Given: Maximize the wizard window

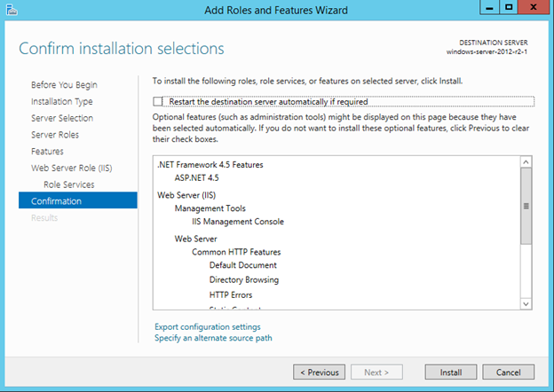Looking at the screenshot, I should (509, 7).
